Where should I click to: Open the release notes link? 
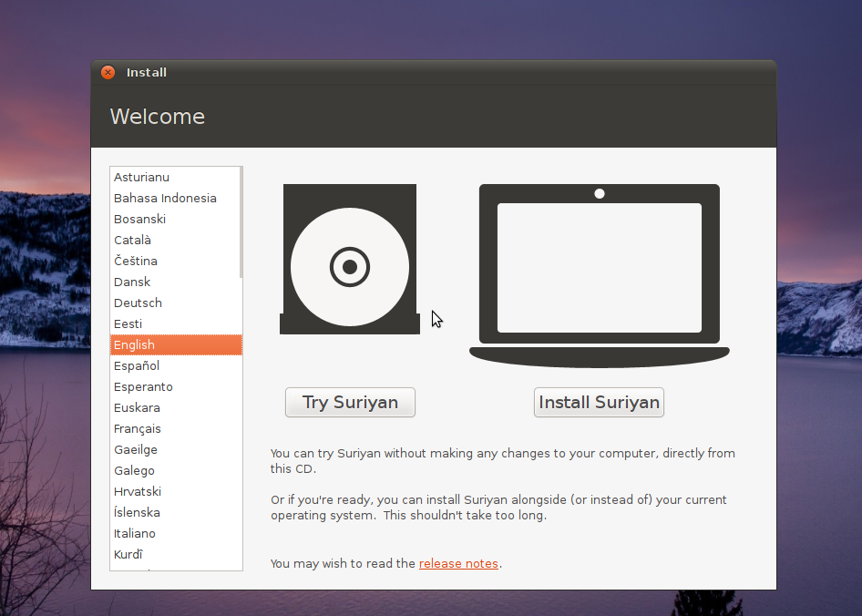pyautogui.click(x=458, y=564)
